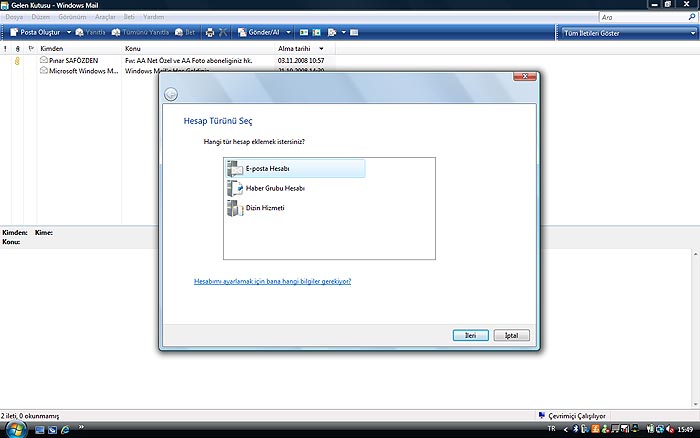Image resolution: width=700 pixels, height=438 pixels.
Task: Click the İleri button
Action: (471, 335)
